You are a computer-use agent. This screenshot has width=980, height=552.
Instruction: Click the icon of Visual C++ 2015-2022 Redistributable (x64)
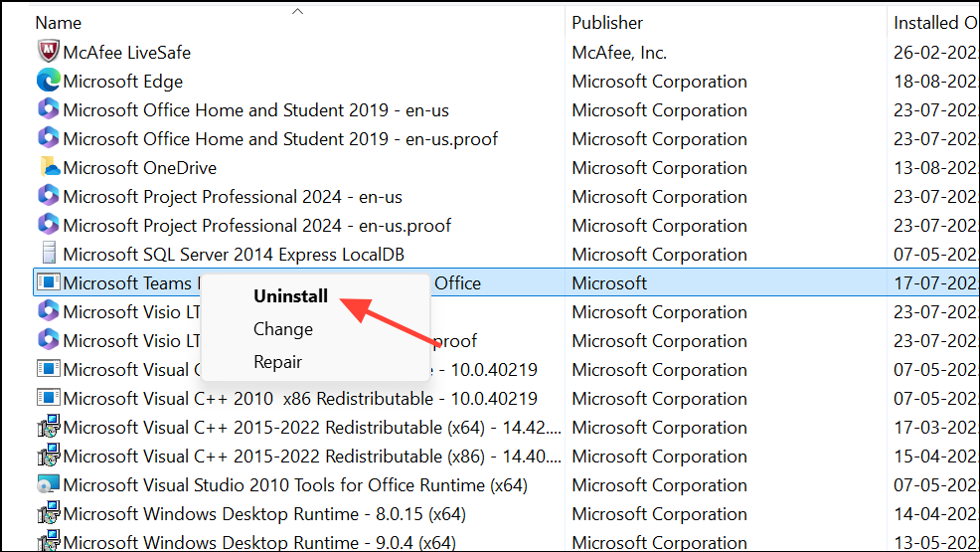[48, 427]
